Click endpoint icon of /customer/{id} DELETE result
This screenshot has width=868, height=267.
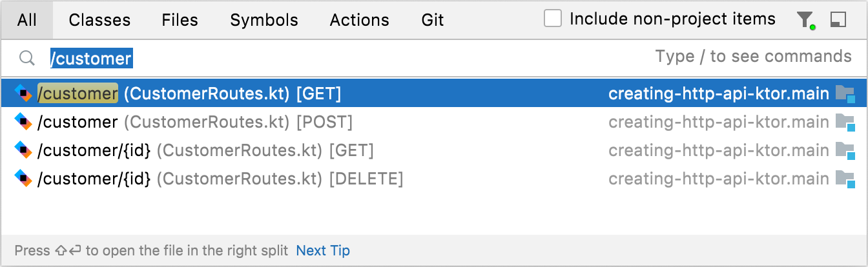pyautogui.click(x=23, y=179)
